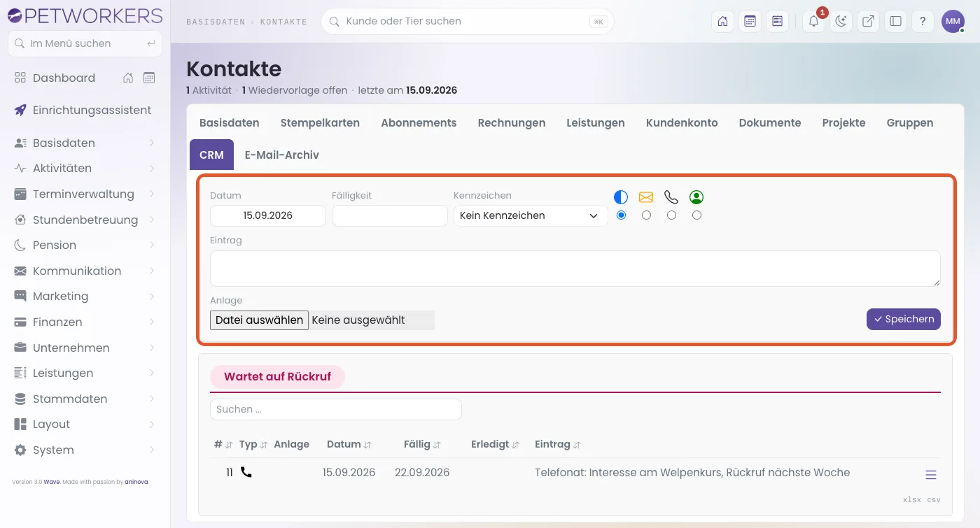
Task: Select the CRM tab
Action: [x=211, y=155]
